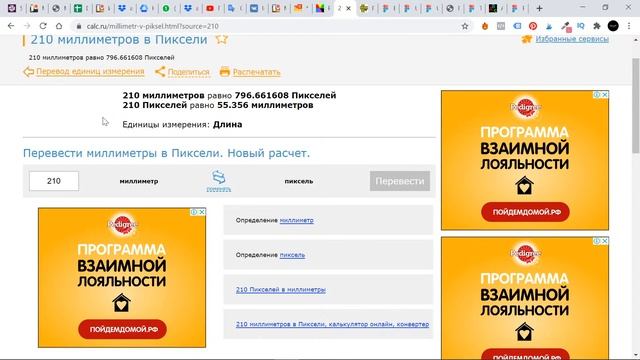Click ПОЙДЕМДОМОЙ.РФ button in left ad

(122, 329)
